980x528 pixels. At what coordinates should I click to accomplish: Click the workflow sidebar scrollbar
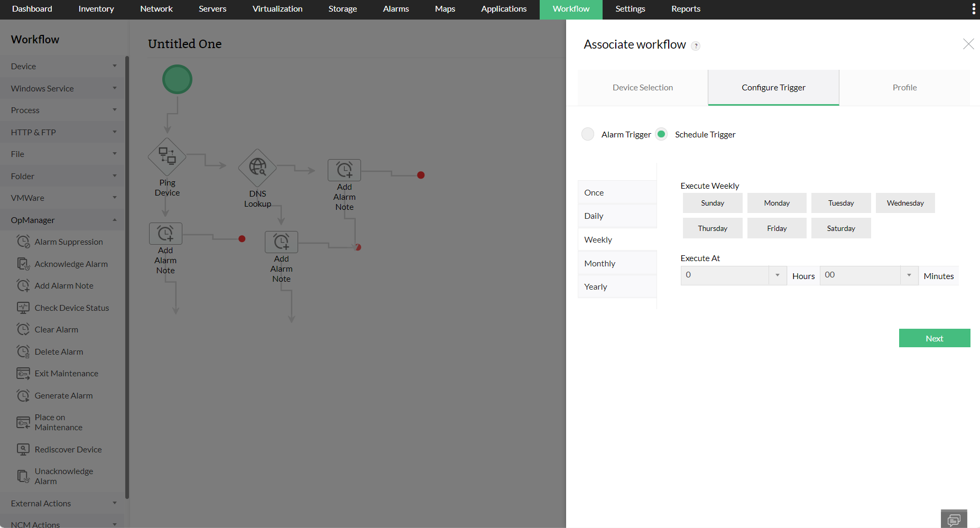coord(127,277)
